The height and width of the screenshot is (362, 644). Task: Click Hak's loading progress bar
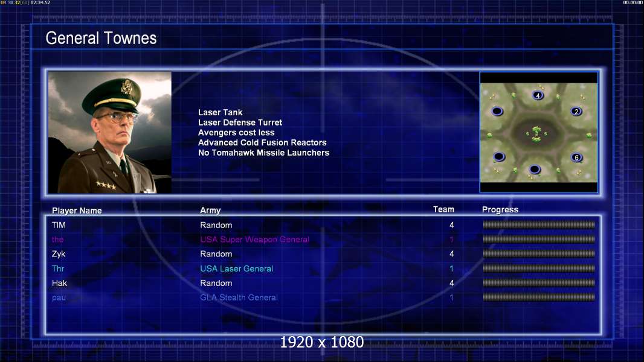[538, 283]
